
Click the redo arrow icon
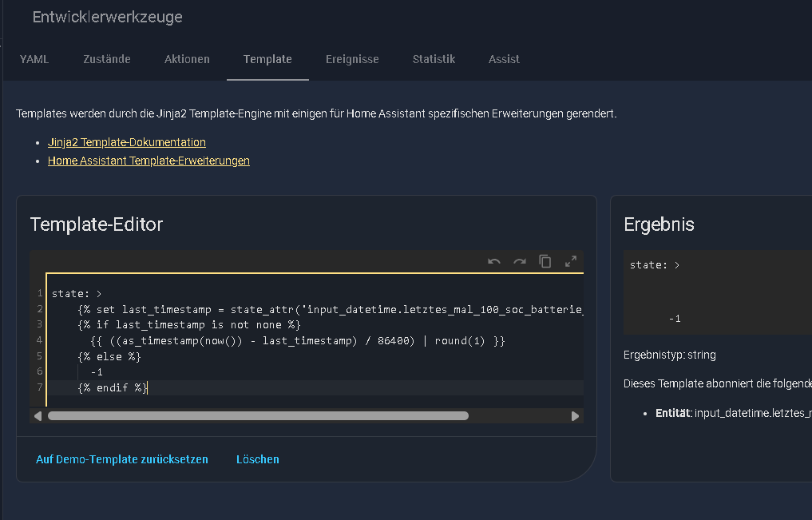(520, 262)
